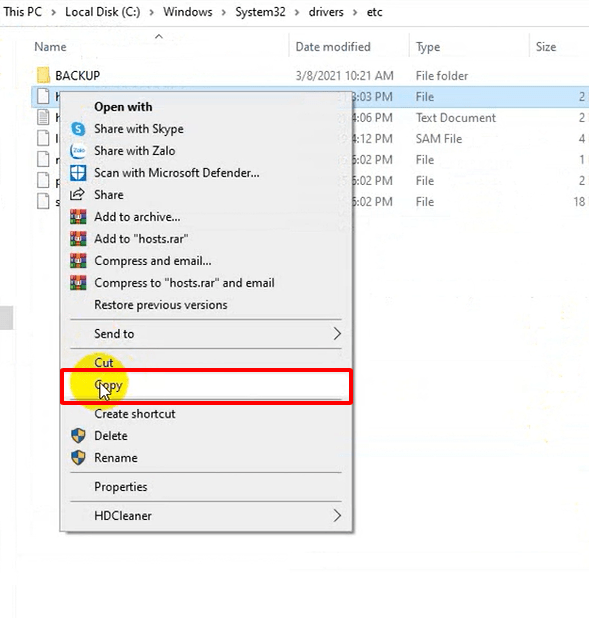Go to This PC in address bar
Image resolution: width=589 pixels, height=618 pixels.
point(22,12)
